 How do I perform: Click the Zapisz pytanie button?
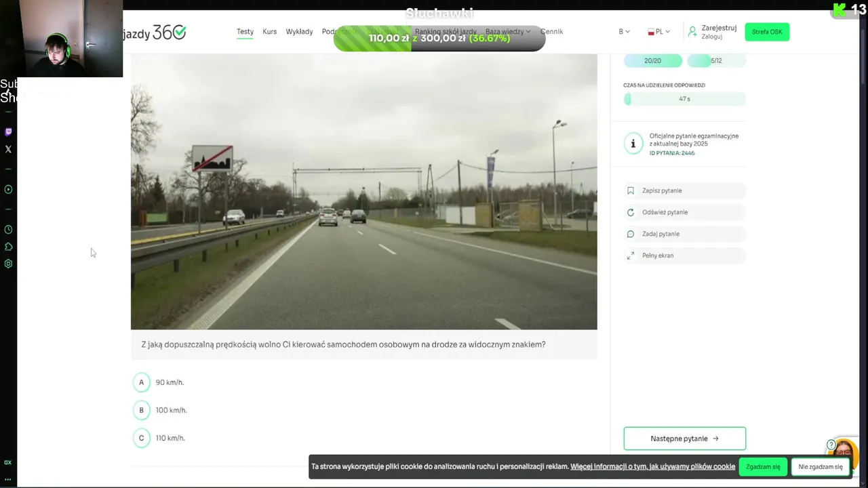pos(684,190)
